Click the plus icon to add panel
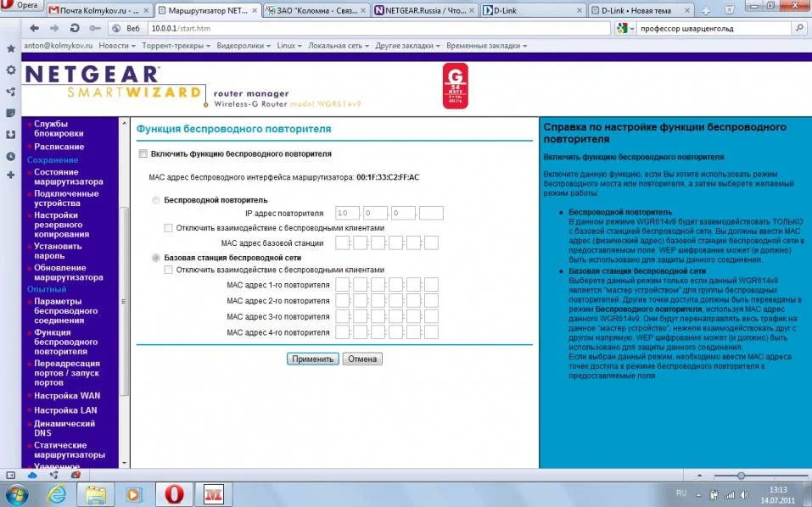This screenshot has height=507, width=812. point(10,175)
